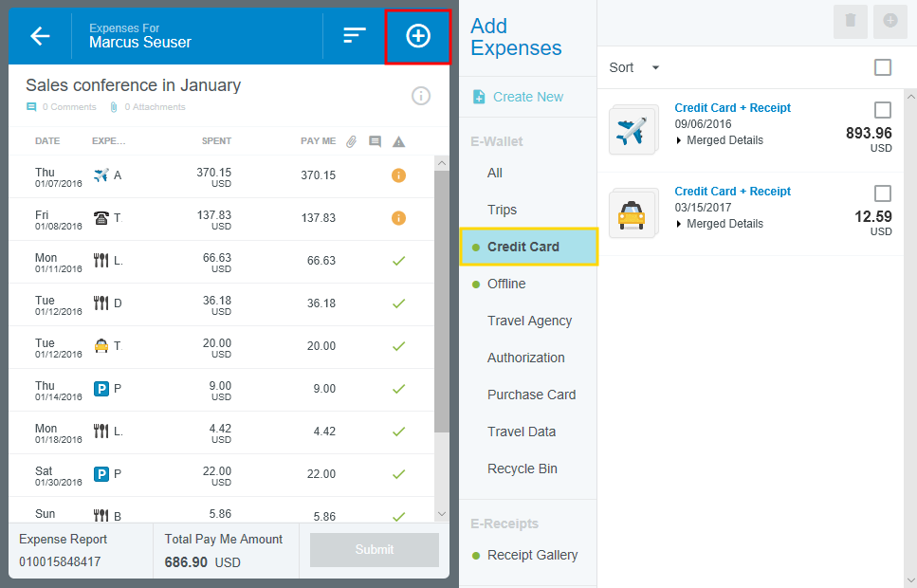Screen dimensions: 917x588
Task: Check the 893.96 USD expense checkbox
Action: click(883, 110)
